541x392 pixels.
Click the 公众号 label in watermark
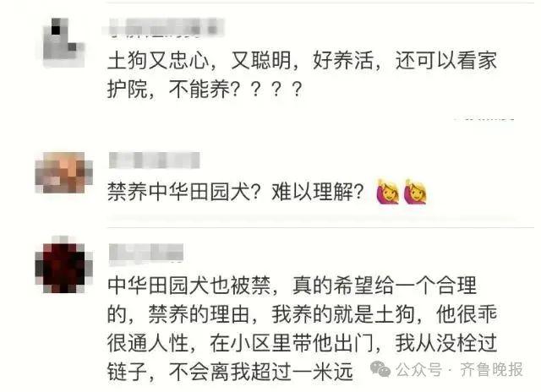click(x=418, y=370)
